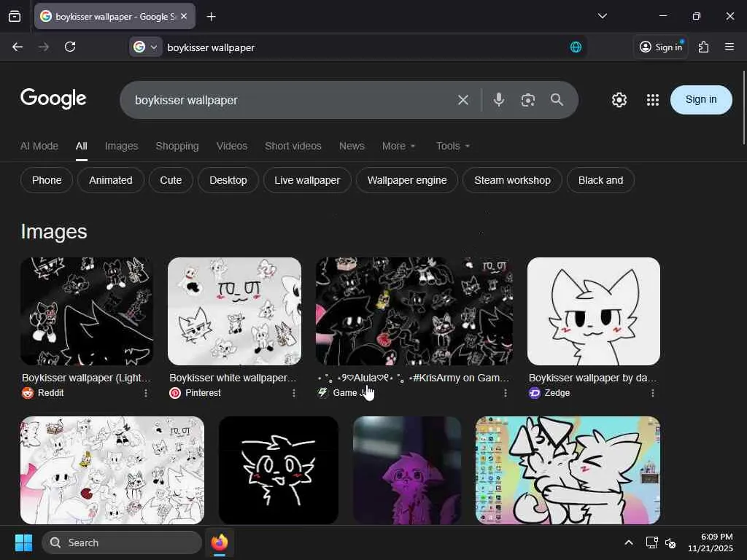Screen dimensions: 747x560
Task: Expand the search engine dropdown in address bar
Action: coord(153,47)
